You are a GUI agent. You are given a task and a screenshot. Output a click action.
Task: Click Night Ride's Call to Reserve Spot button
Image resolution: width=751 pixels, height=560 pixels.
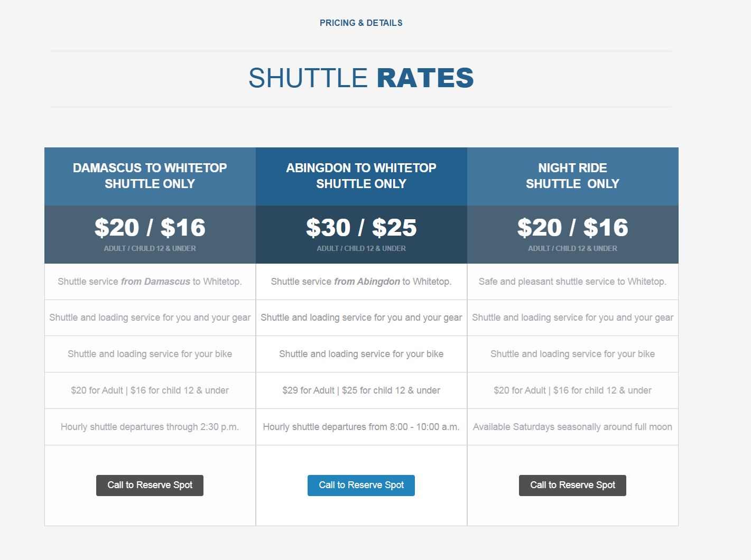tap(572, 485)
